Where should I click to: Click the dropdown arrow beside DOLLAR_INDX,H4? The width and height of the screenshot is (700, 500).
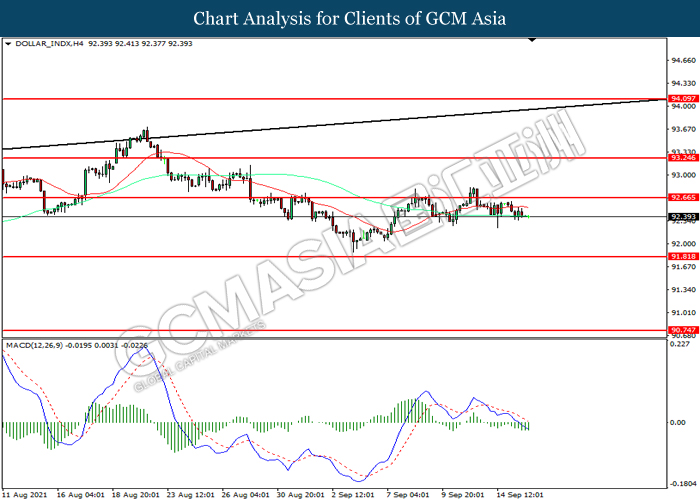coord(8,44)
